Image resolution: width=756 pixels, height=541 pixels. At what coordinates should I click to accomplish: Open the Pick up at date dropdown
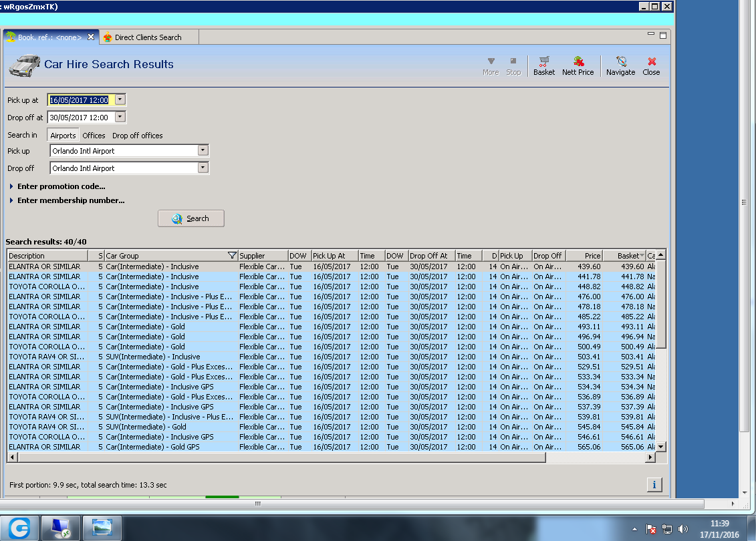(120, 100)
